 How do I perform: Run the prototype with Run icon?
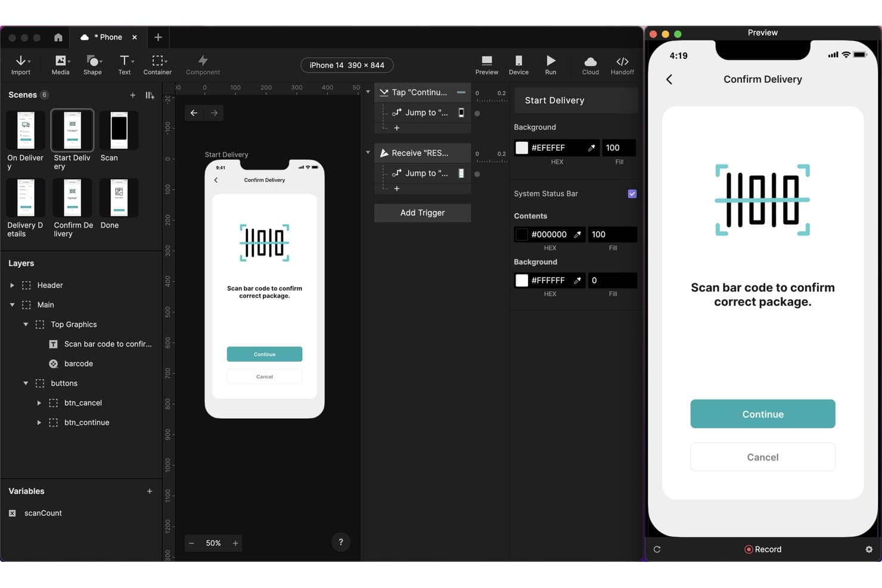coord(551,65)
